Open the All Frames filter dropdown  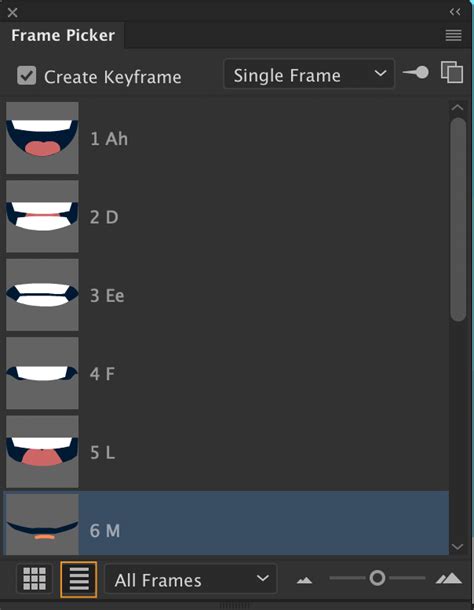coord(191,579)
